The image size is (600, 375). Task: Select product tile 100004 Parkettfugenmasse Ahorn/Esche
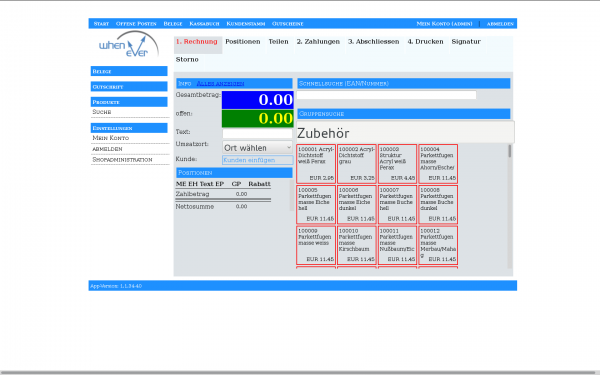click(x=438, y=164)
